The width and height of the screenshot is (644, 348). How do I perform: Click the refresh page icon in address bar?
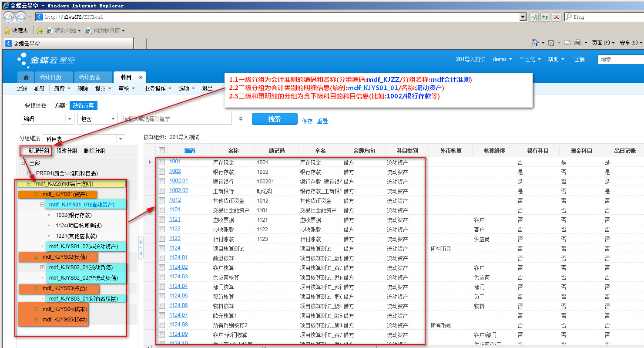(545, 17)
